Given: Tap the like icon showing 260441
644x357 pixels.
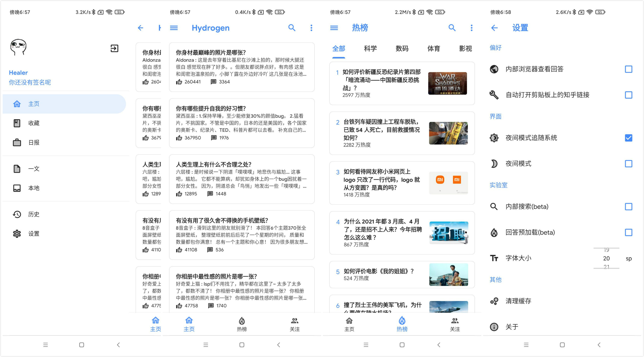Looking at the screenshot, I should 179,82.
